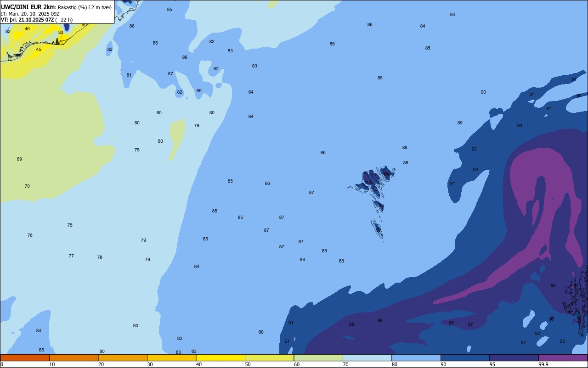This screenshot has height=368, width=588.
Task: Click the purple legend swatch above 99.9
Action: [563, 358]
